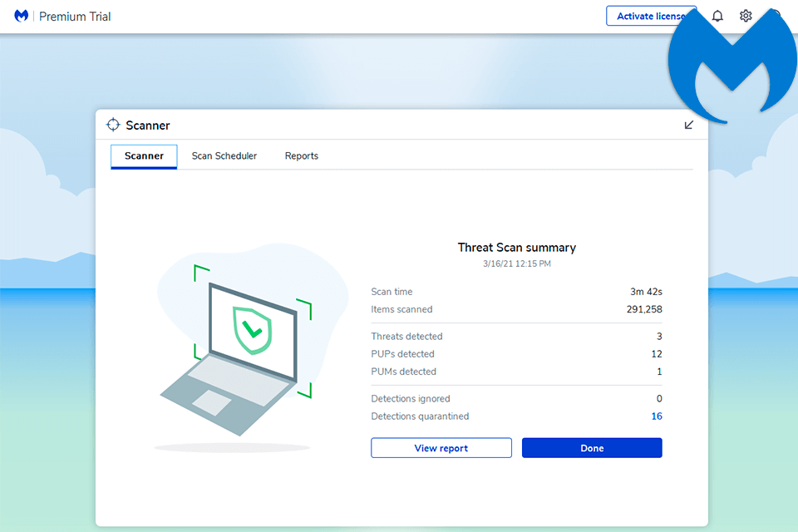Click the Scan time value 3m 42s

click(x=646, y=292)
